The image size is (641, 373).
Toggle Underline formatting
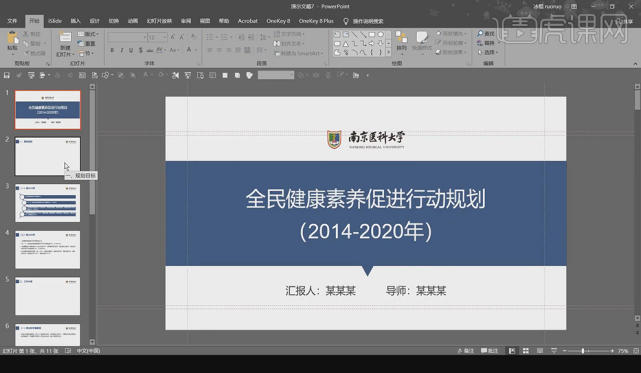point(131,50)
